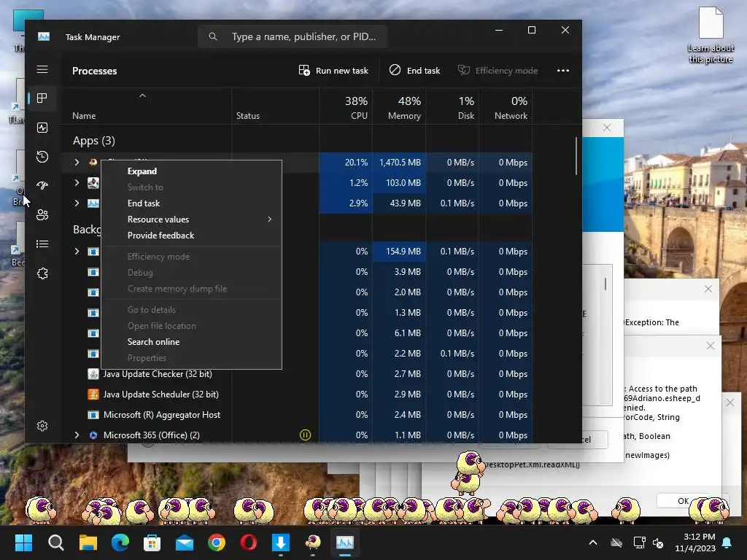Viewport: 747px width, 560px height.
Task: Launch Microsoft Edge from taskbar
Action: click(120, 542)
